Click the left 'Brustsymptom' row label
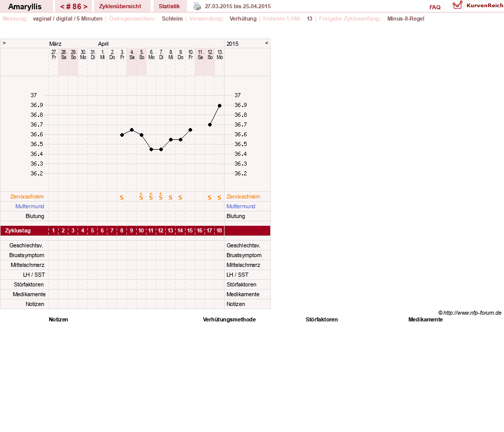Screen dimensions: 504x432 pos(27,256)
